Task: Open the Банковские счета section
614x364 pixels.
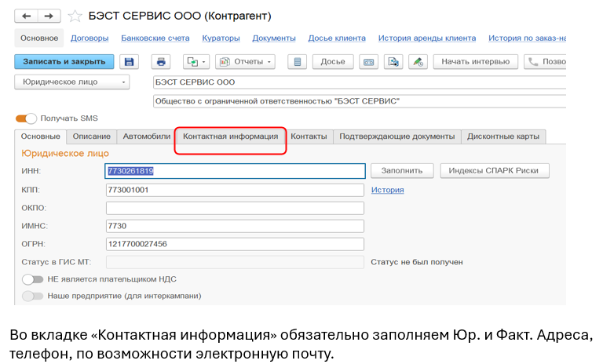Action: tap(155, 38)
